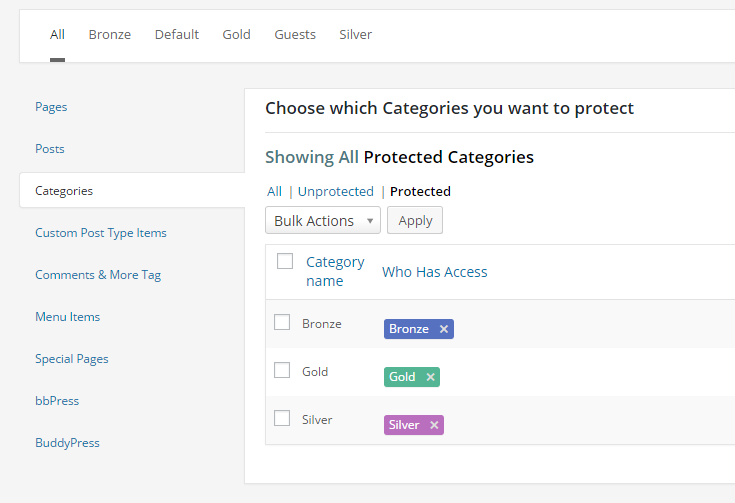The height and width of the screenshot is (503, 735).
Task: Remove the Bronze access tag with its X
Action: 443,329
